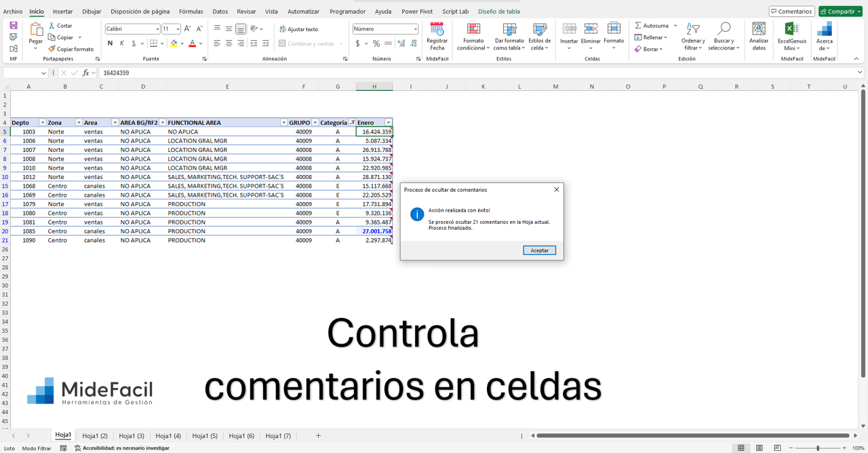Click Cortar scissors icon
868x453 pixels.
coord(52,26)
